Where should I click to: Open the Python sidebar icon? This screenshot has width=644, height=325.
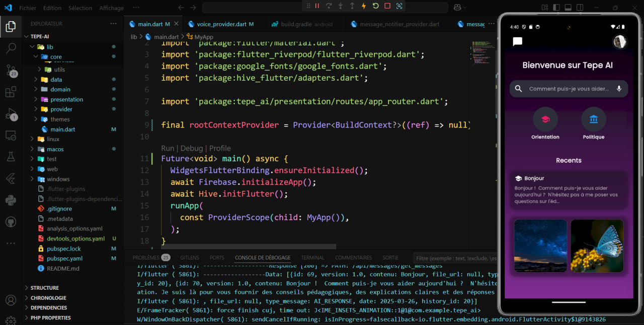pos(11,200)
